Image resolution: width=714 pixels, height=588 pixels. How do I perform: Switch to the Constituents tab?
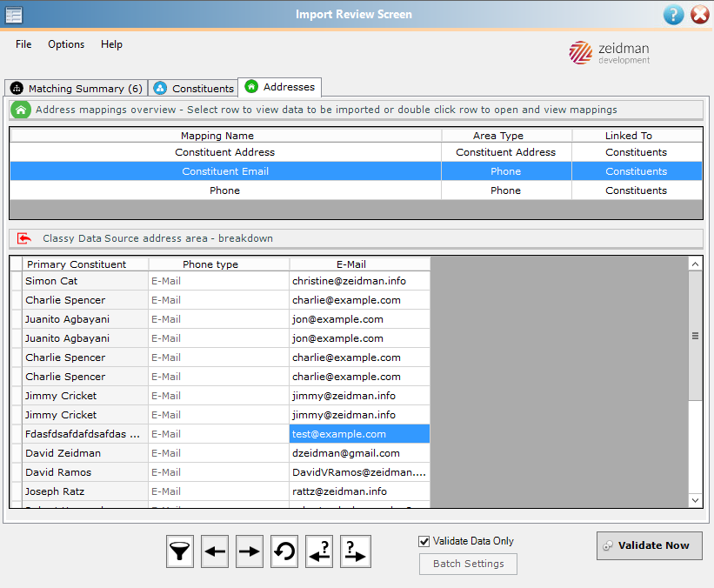click(x=194, y=88)
